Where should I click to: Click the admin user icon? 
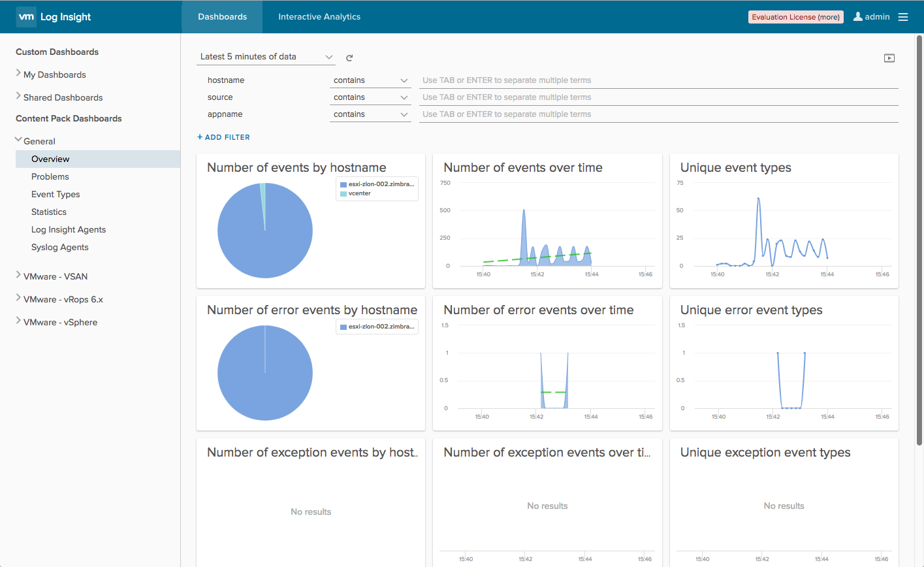(x=858, y=16)
